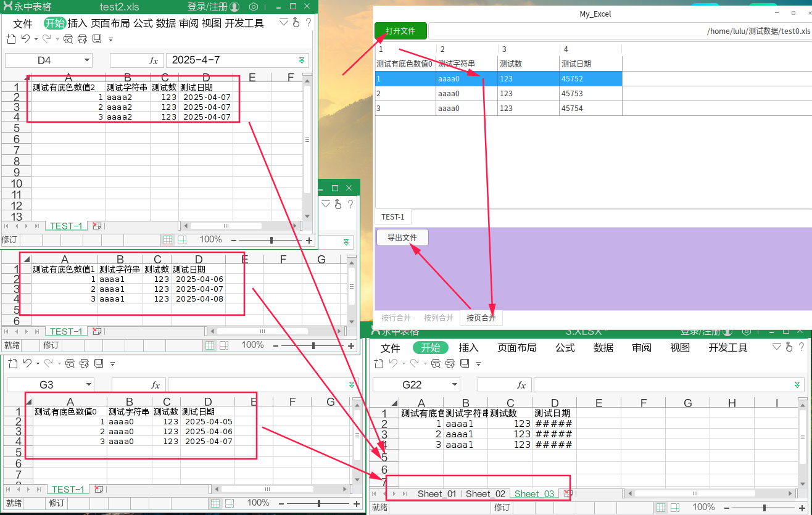
Task: Click the fx insert function icon in test2.xls
Action: [x=154, y=60]
